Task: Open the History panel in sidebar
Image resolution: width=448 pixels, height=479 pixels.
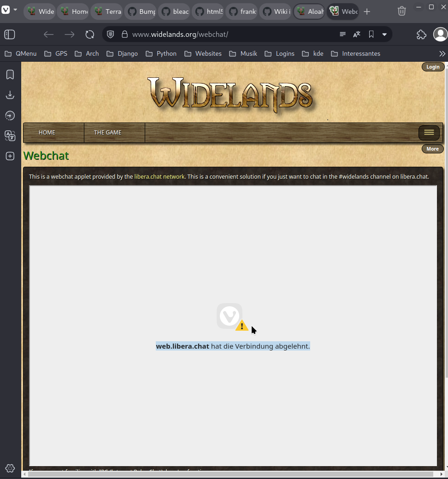Action: (10, 116)
